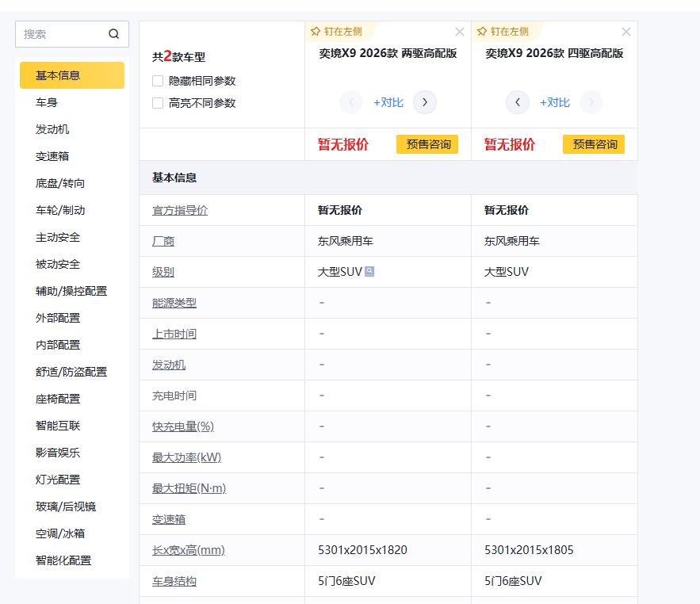Select 智能化配置 in sidebar
The image size is (700, 604).
click(63, 560)
